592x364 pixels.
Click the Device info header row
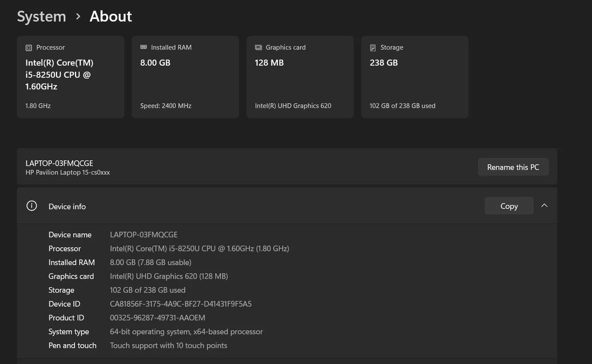click(x=287, y=206)
